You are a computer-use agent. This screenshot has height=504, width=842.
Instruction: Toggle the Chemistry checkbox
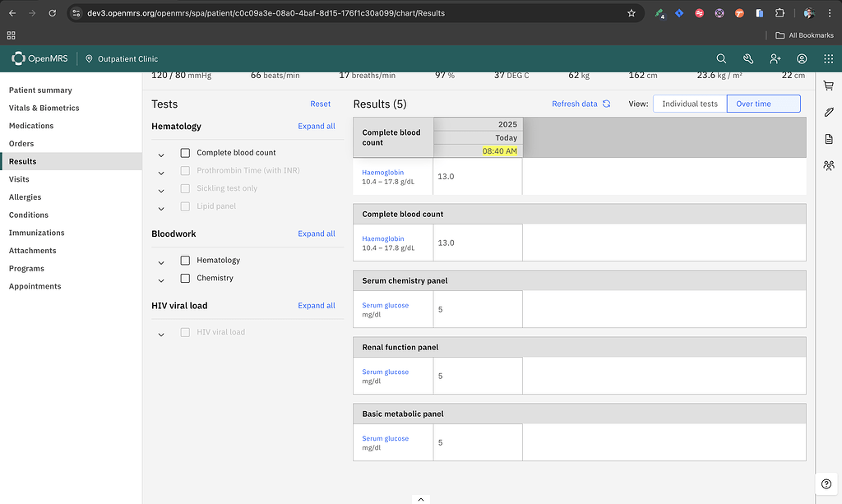click(x=185, y=277)
